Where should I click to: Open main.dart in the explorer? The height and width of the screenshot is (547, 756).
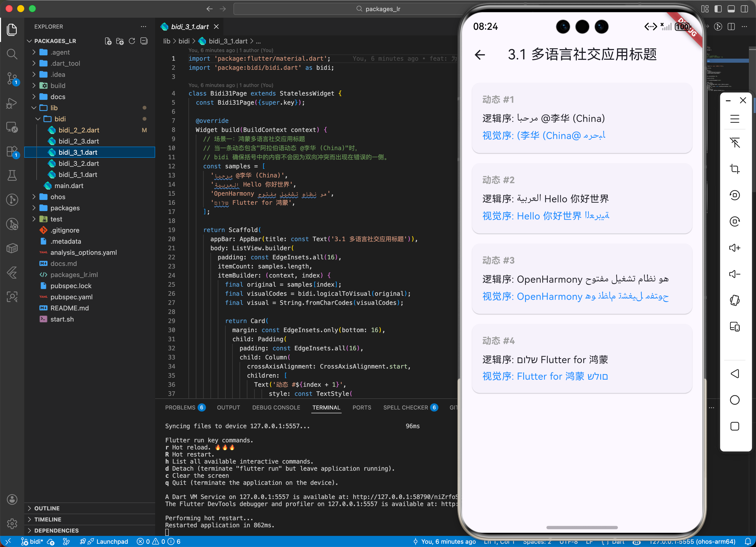(x=69, y=186)
